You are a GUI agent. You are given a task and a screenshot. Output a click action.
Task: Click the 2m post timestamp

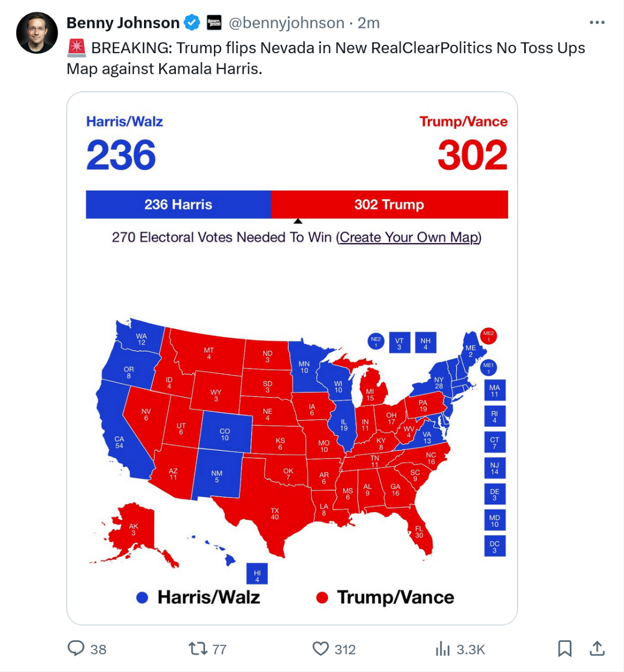[x=369, y=22]
